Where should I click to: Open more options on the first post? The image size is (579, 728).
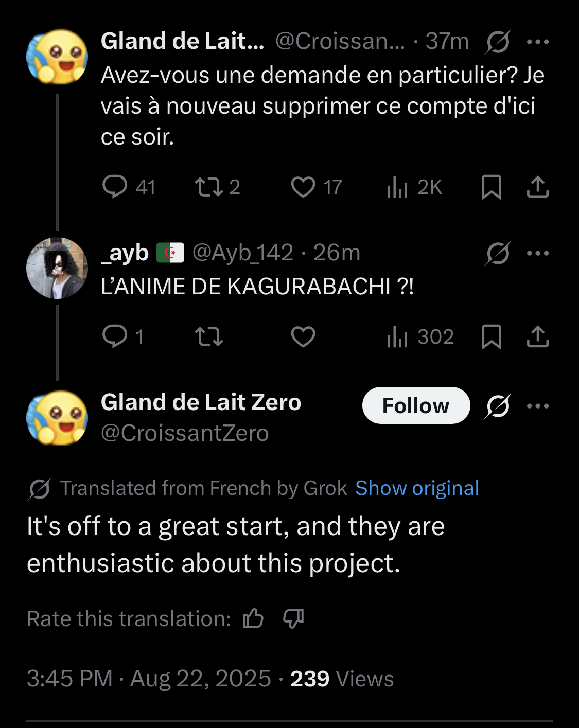pyautogui.click(x=538, y=42)
